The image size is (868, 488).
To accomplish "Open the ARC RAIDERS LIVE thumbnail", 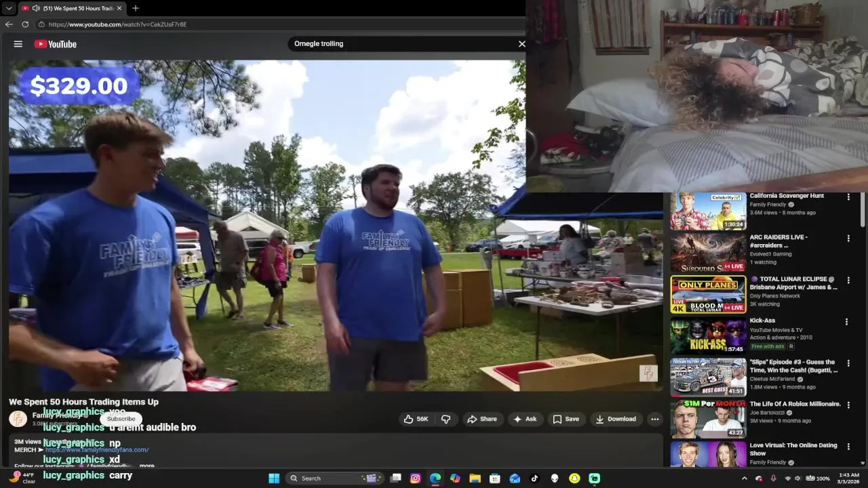I will (708, 253).
